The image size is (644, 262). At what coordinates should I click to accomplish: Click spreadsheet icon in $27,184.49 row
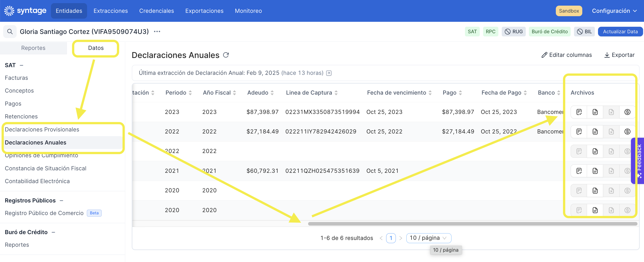point(611,131)
